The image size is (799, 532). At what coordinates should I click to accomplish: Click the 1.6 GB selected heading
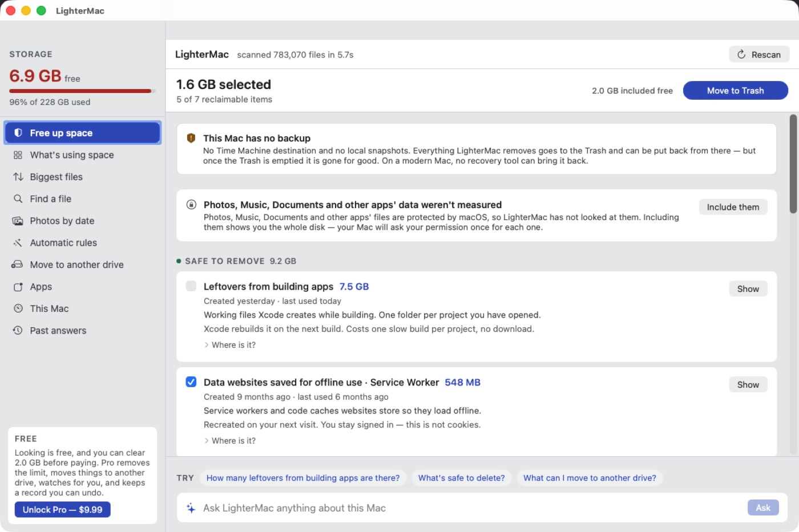coord(224,84)
